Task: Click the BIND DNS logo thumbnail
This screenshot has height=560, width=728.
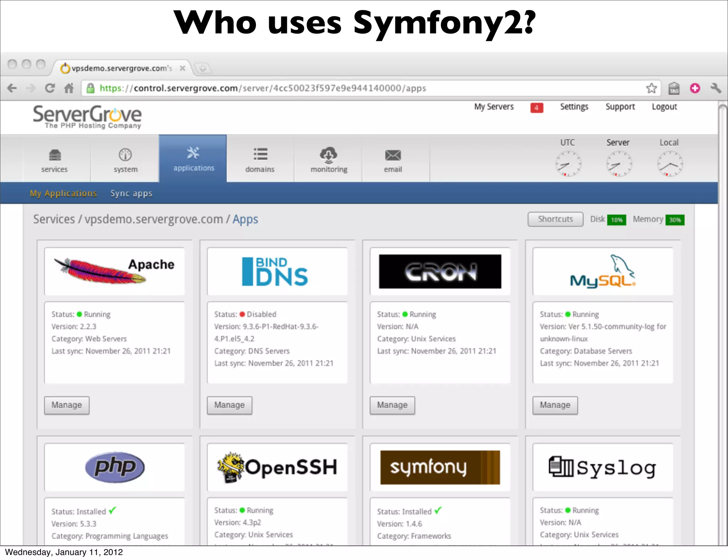Action: point(277,271)
